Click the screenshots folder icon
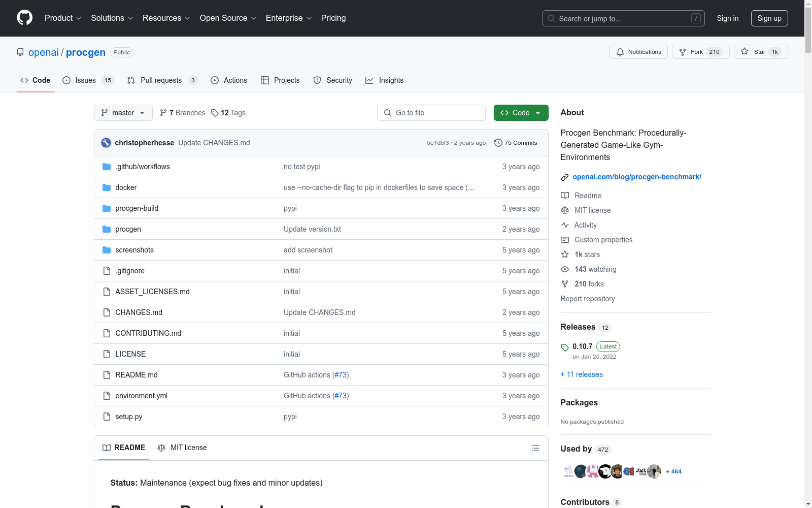812x508 pixels. tap(107, 250)
